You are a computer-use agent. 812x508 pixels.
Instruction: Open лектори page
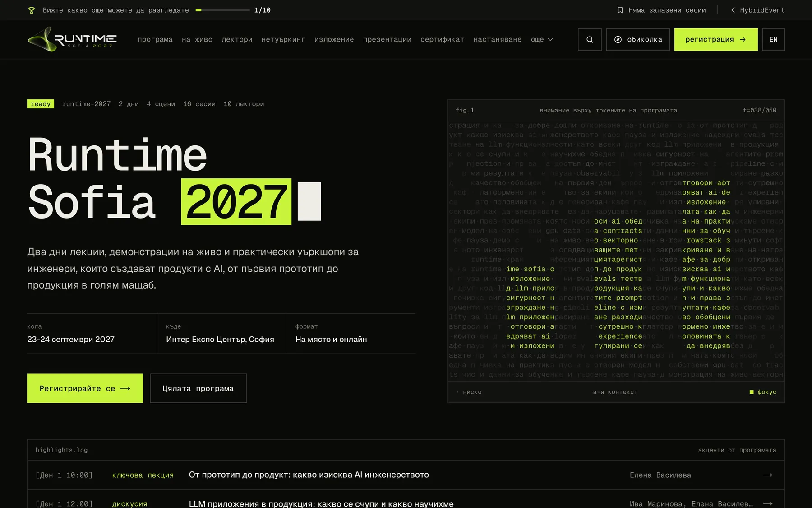click(237, 39)
